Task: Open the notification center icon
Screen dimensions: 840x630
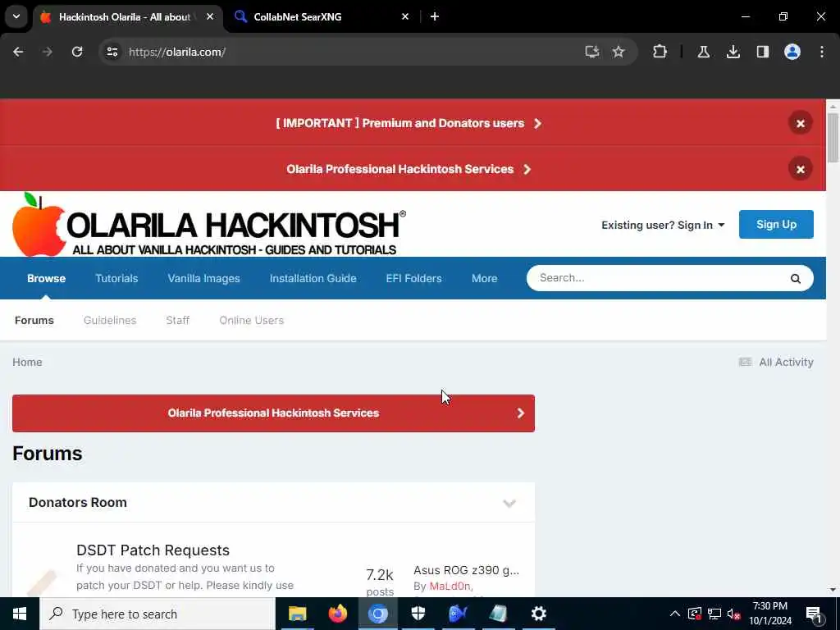Action: point(815,614)
